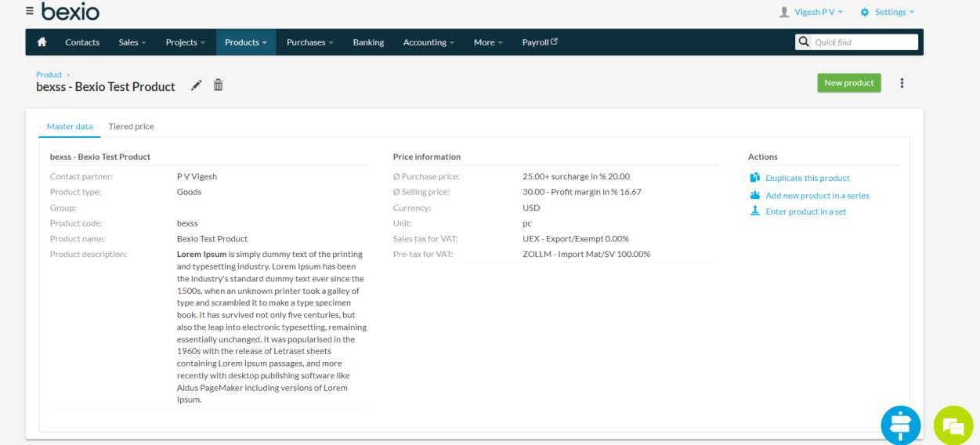Expand the Sales dropdown menu
The image size is (980, 445).
(x=132, y=42)
